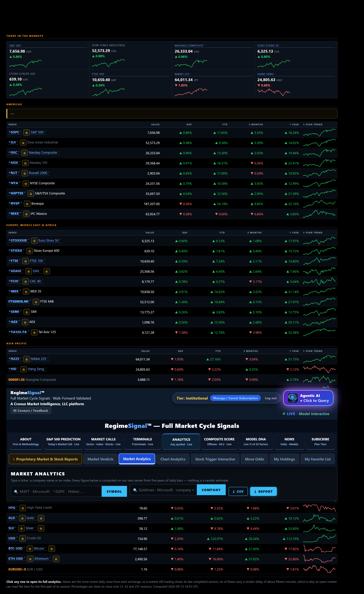Favorite the AEX index star
364x594 pixels.
(25, 322)
